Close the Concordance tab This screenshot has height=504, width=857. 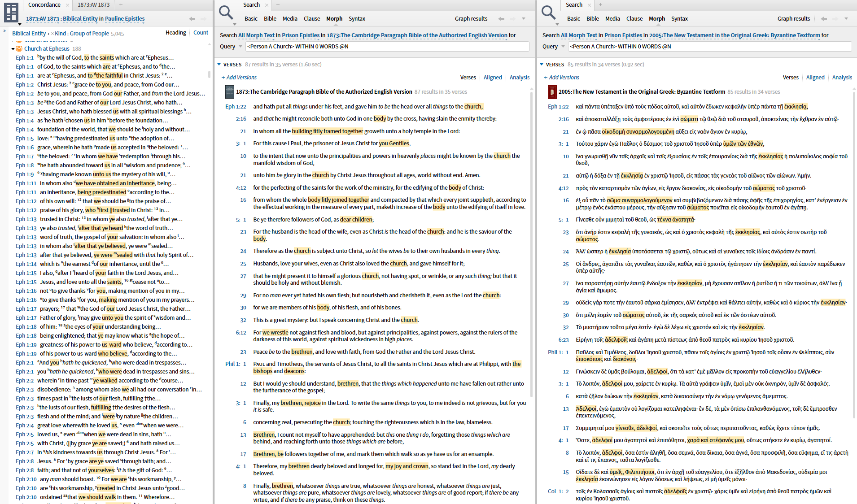tap(67, 5)
